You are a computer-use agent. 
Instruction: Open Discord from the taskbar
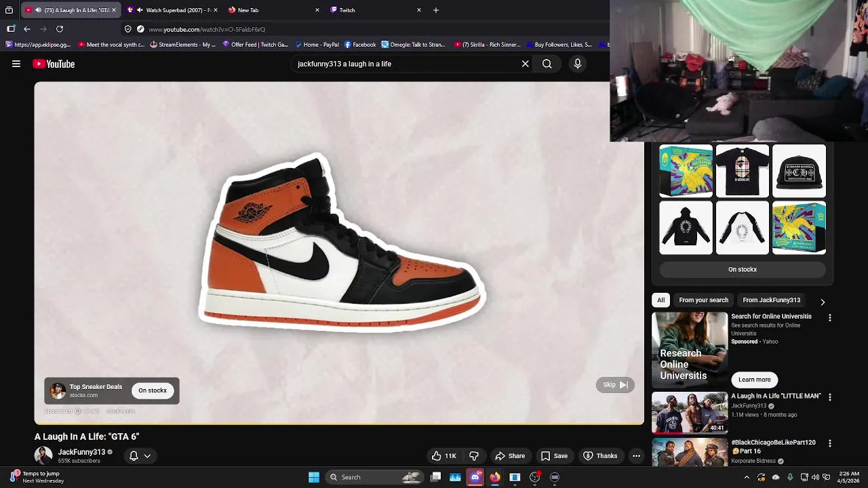click(x=475, y=477)
